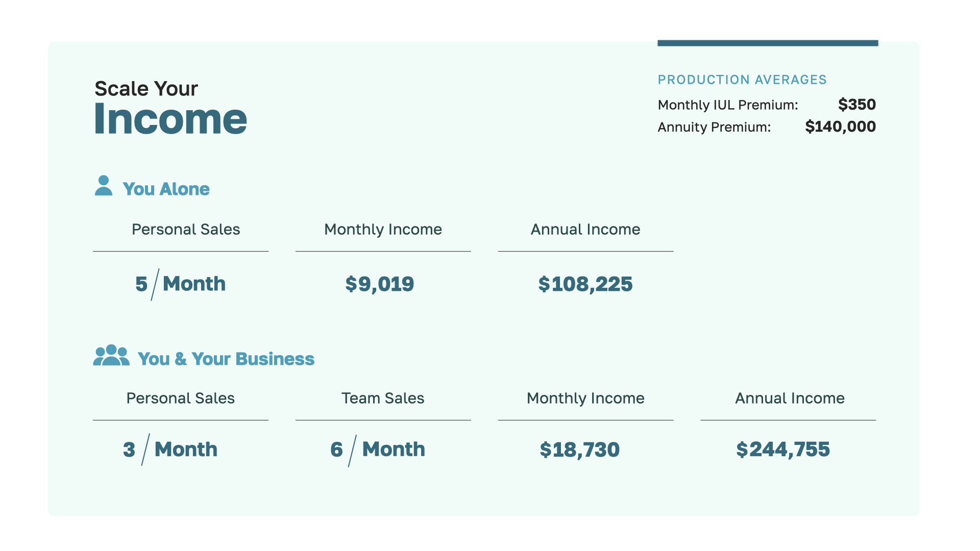Screen dimensions: 980x551
Task: Click the $108,225 annual income figure
Action: tap(585, 284)
